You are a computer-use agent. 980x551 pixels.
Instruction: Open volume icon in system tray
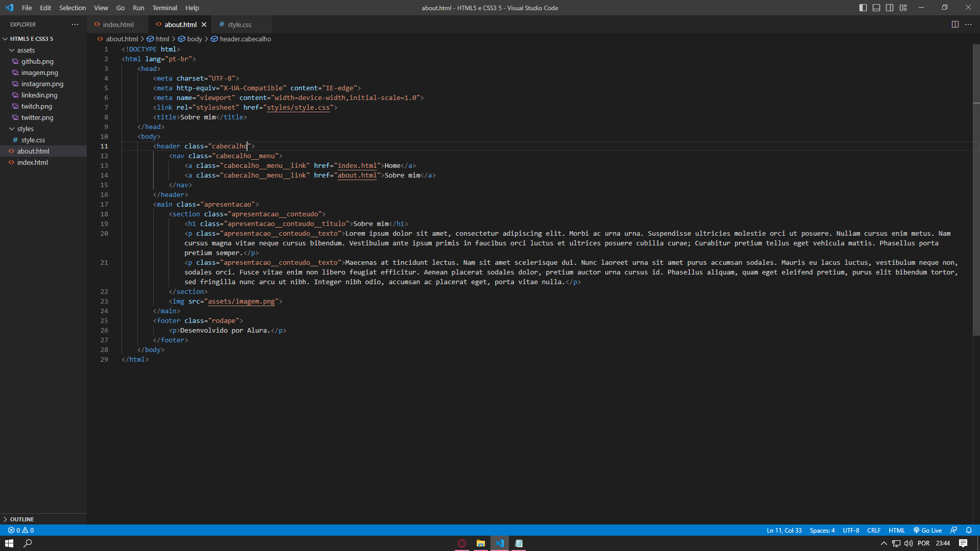908,543
